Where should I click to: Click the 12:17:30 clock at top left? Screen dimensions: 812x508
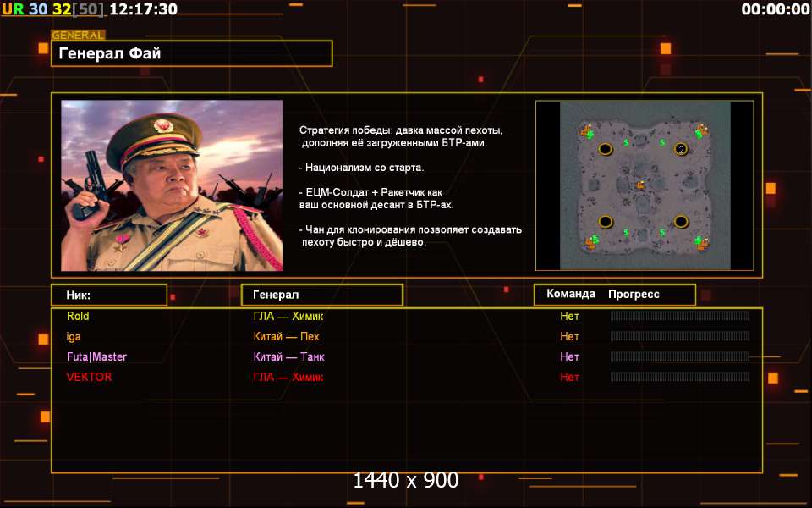pyautogui.click(x=144, y=8)
